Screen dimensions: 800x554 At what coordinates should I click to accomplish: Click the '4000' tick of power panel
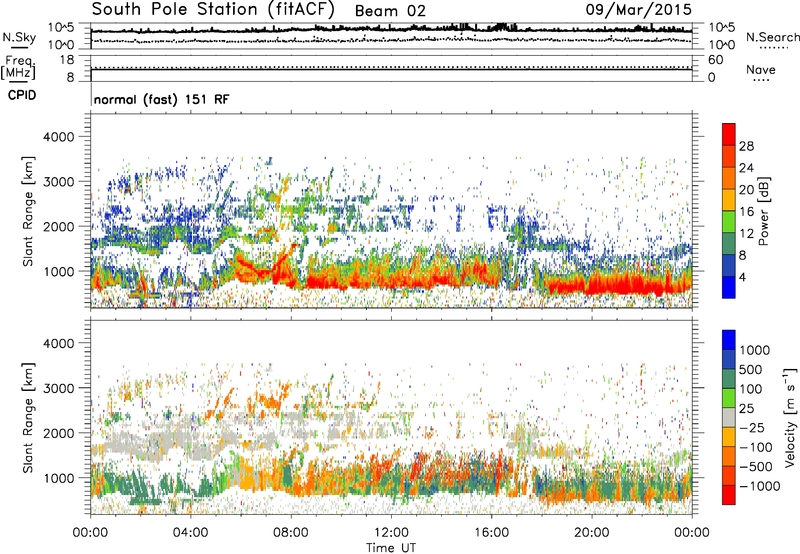(x=59, y=137)
